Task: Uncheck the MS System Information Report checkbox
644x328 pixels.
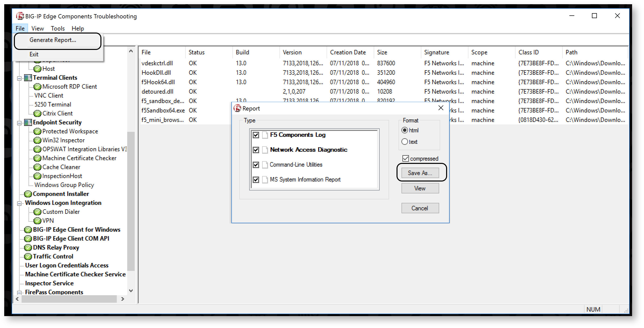Action: tap(256, 180)
